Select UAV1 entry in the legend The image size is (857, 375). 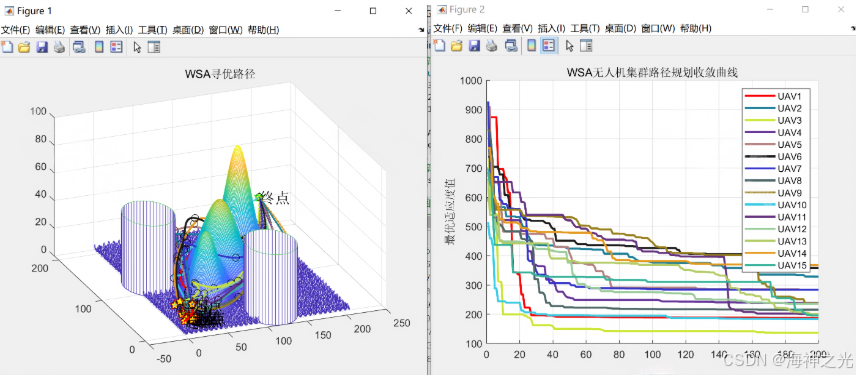click(777, 97)
